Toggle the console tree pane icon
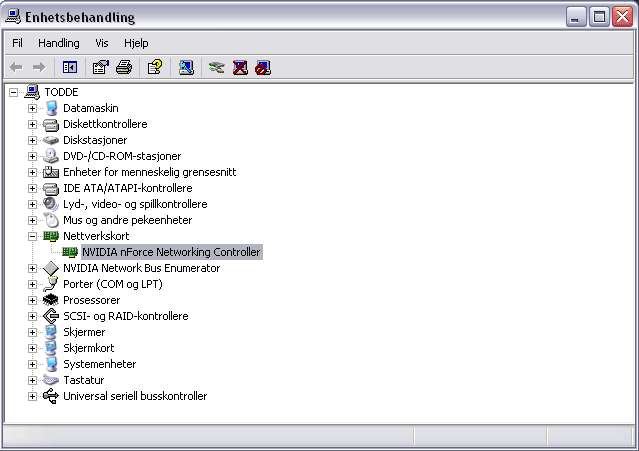639x451 pixels. (x=70, y=67)
